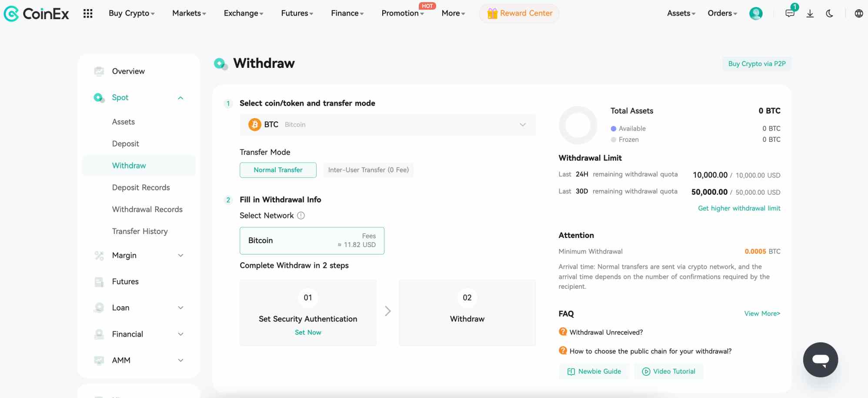Click Get higher withdrawal limit link
This screenshot has width=868, height=398.
[x=738, y=208]
